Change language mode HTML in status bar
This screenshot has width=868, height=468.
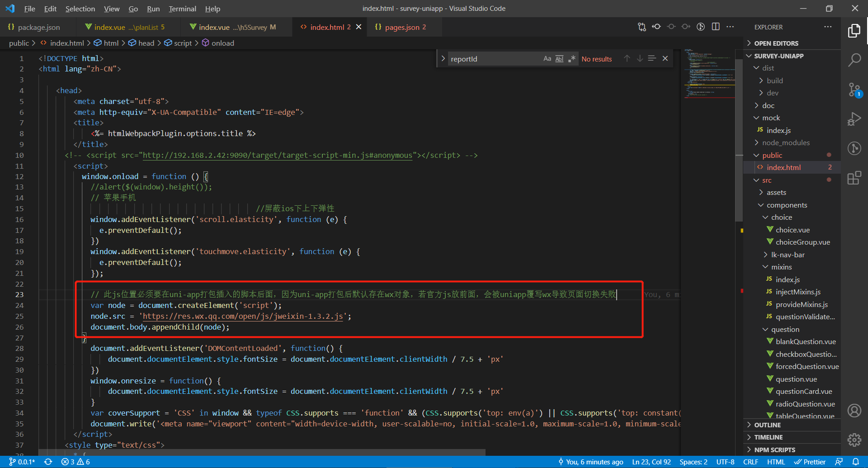tap(776, 462)
